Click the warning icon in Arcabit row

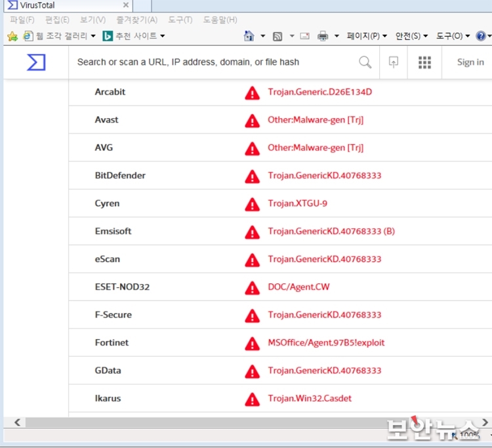(253, 93)
